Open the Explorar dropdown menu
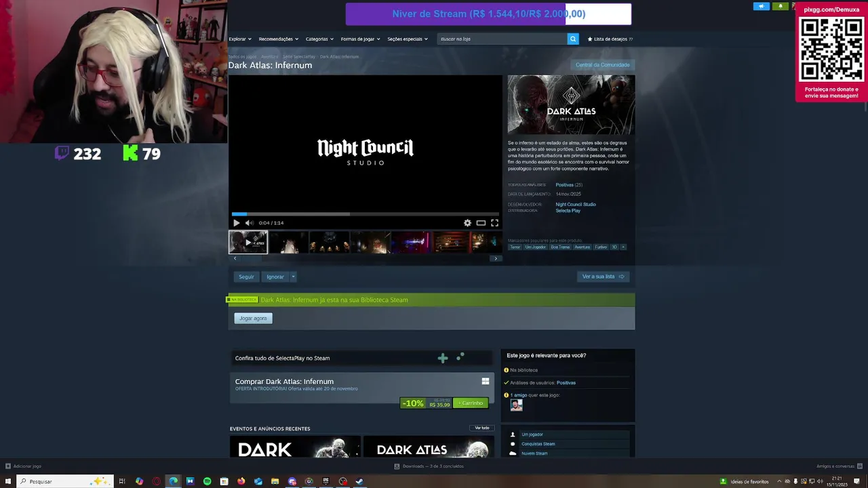Viewport: 868px width, 488px height. [x=240, y=39]
